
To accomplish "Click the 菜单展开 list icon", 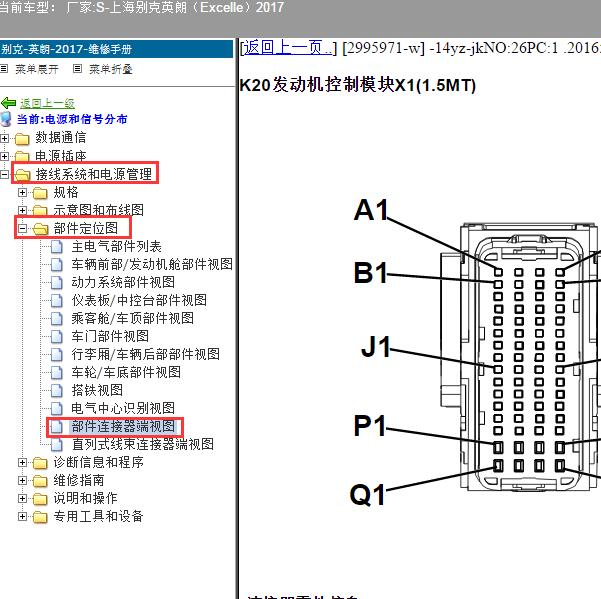I will pos(4,69).
